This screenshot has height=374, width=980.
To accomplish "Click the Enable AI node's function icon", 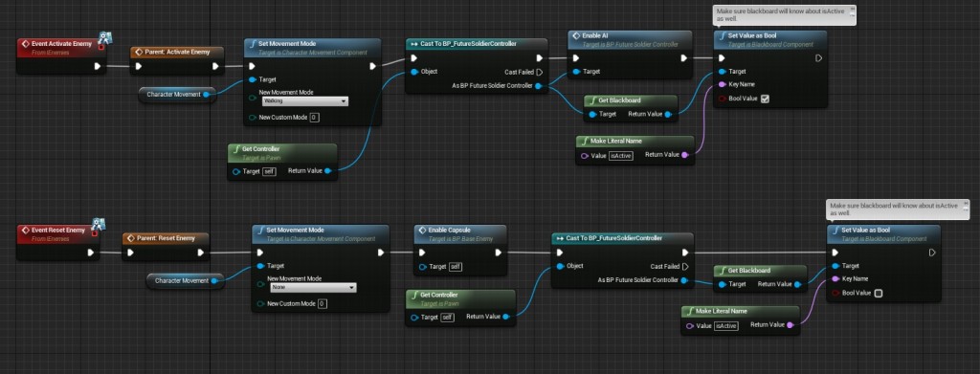I will coord(576,36).
